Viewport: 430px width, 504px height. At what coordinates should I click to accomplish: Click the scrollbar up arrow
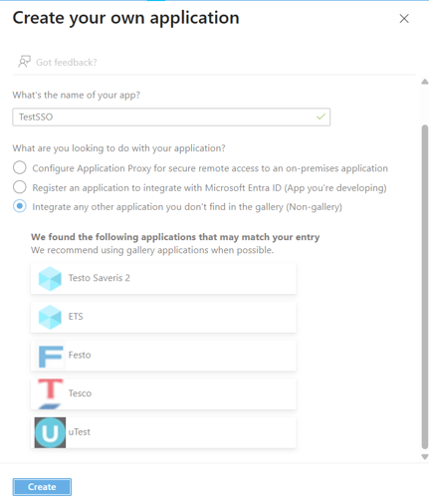click(x=425, y=82)
